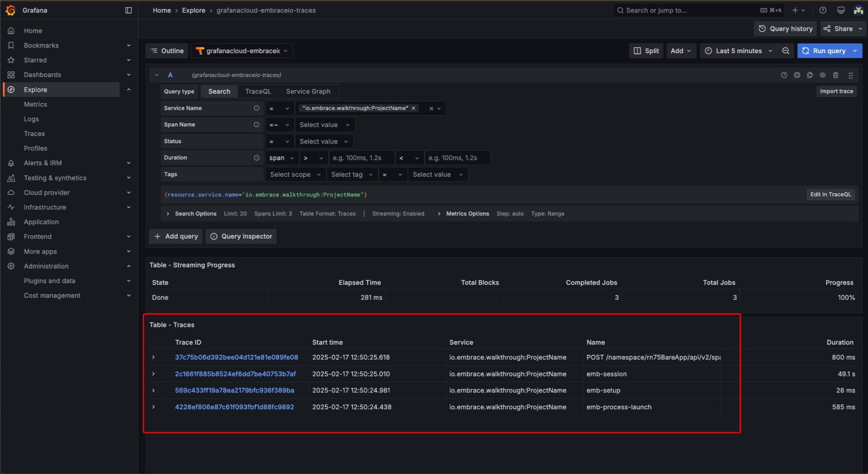Click the Grafana logo icon
Viewport: 868px width, 474px height.
[11, 10]
